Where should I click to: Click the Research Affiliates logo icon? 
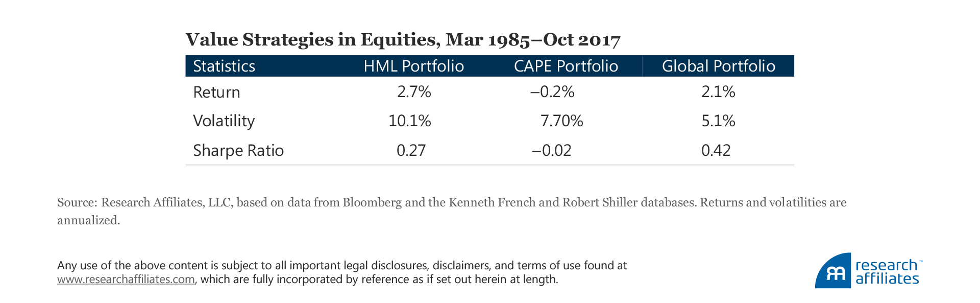[833, 272]
